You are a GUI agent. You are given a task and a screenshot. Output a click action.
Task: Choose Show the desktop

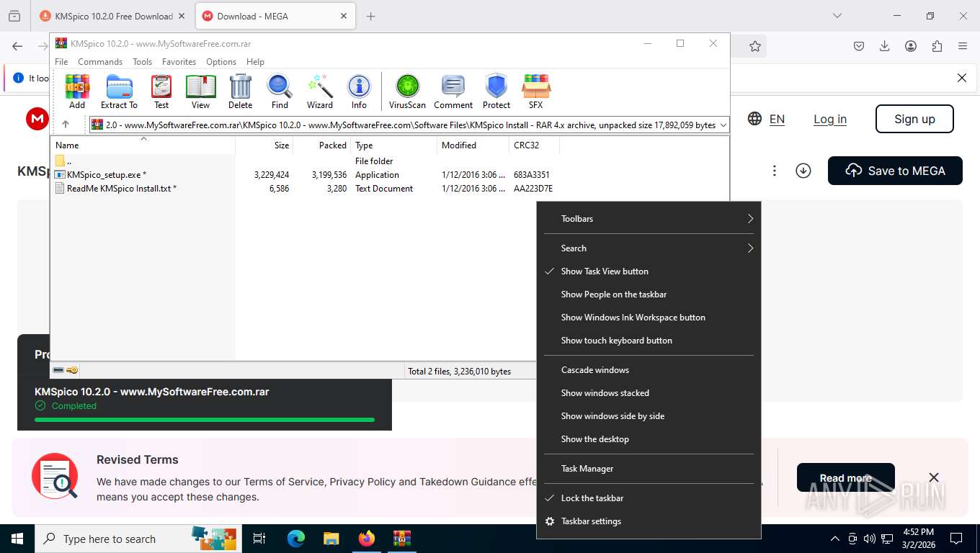tap(649, 439)
